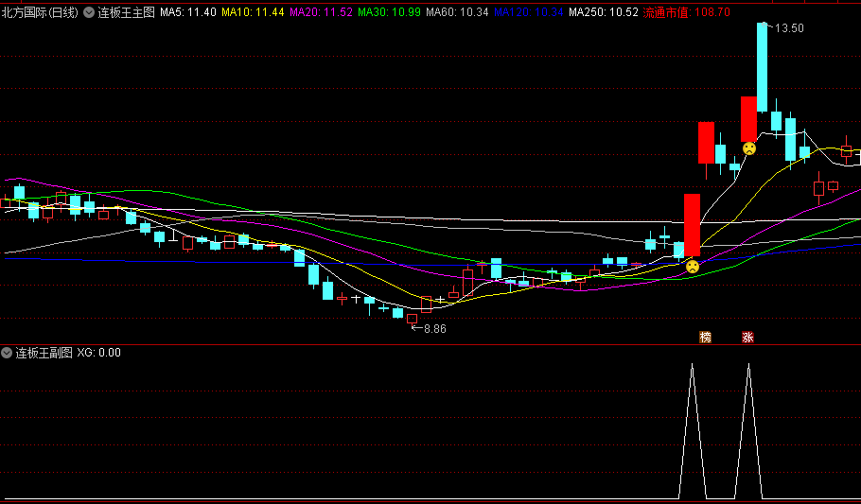
Task: Select the tall cyan candle peaking at 13.50
Action: [763, 67]
